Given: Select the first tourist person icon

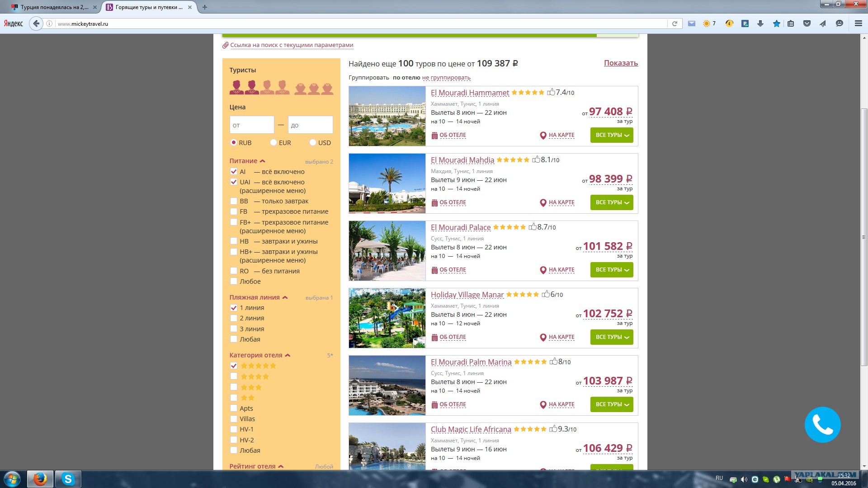Looking at the screenshot, I should tap(236, 87).
